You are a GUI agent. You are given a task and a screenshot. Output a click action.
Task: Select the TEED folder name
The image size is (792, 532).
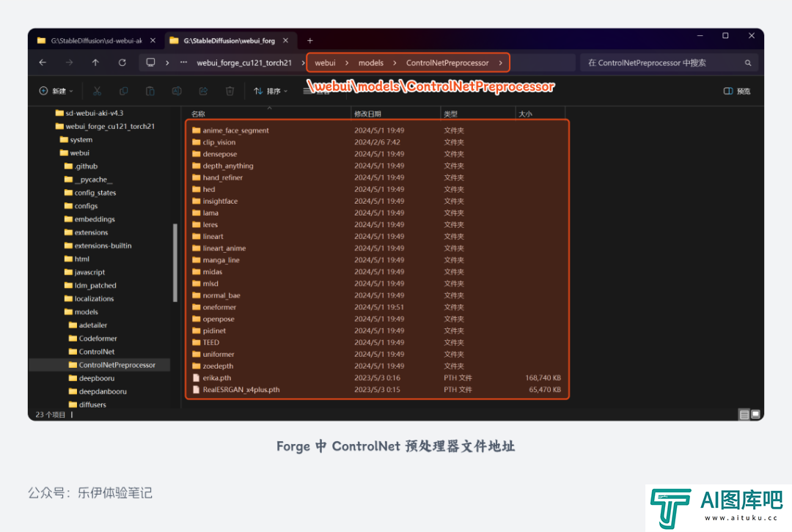[210, 342]
